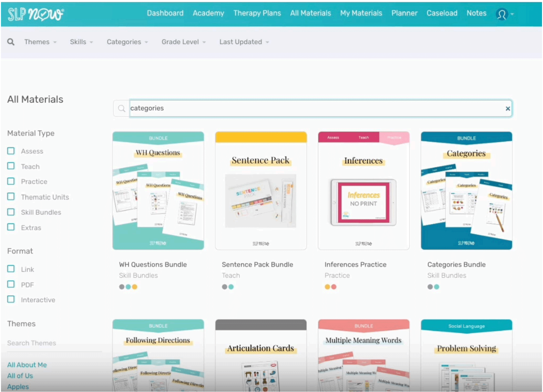543x392 pixels.
Task: Open the Caseload nav item
Action: point(442,13)
